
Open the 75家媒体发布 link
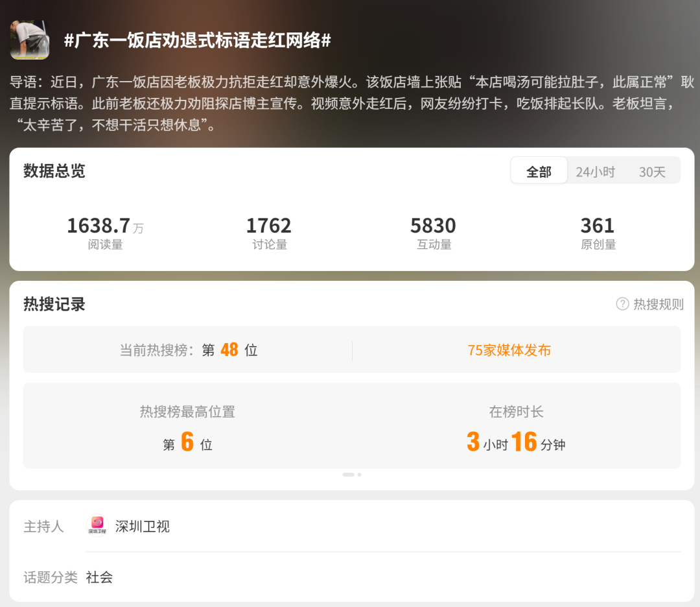click(509, 350)
